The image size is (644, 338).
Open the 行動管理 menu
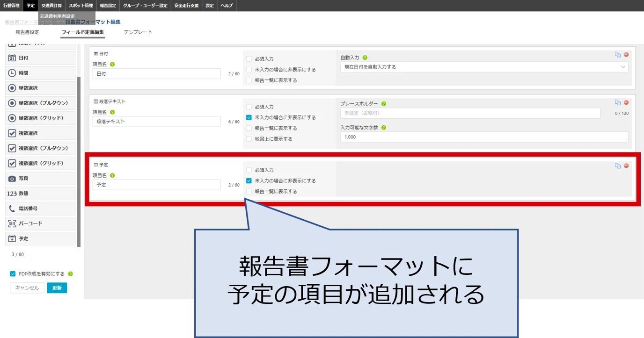coord(11,6)
